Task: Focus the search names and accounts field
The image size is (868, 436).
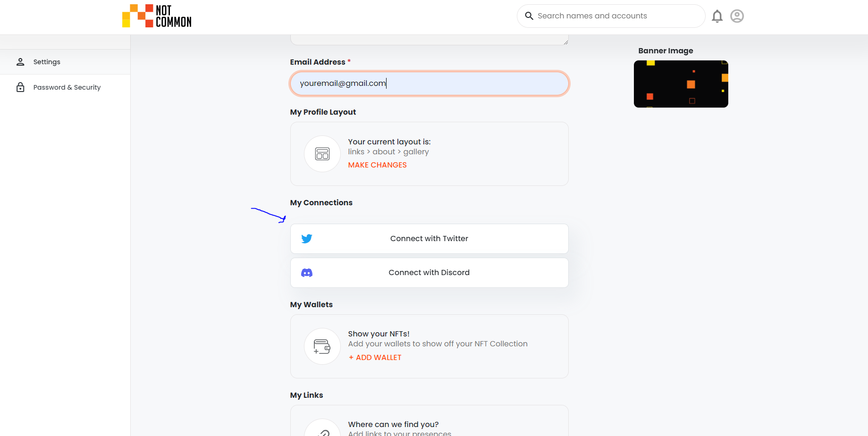Action: 611,16
